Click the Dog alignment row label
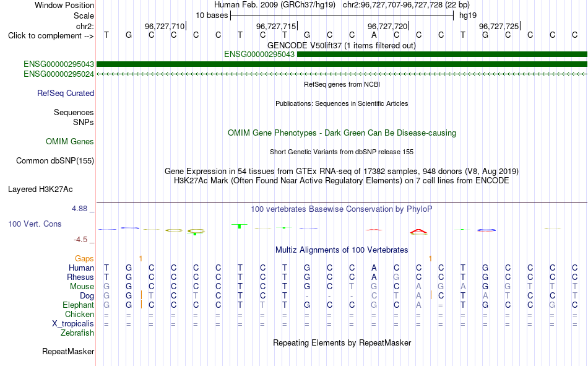Viewport: 588px width, 366px height. point(87,296)
